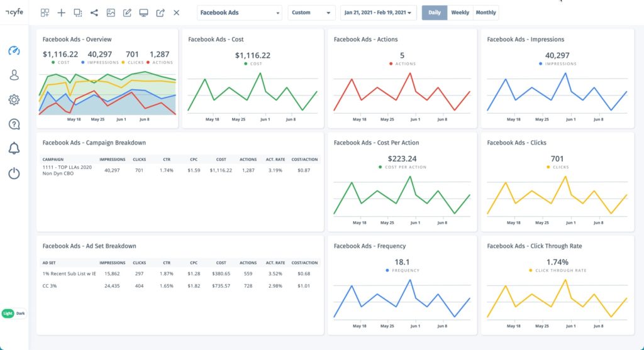Open the settings gear sidebar icon
Screen dimensions: 644x350
14,100
